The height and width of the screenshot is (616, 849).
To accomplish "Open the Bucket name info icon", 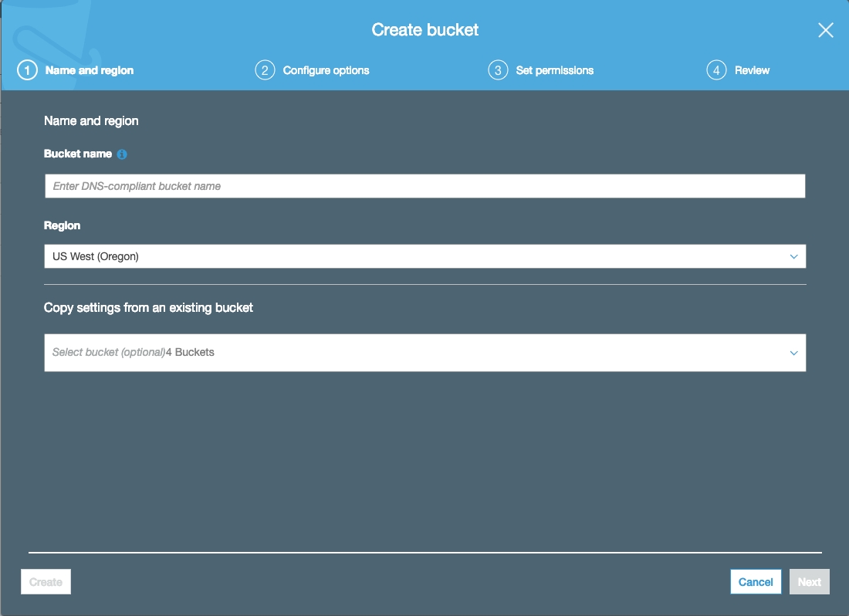I will coord(122,154).
